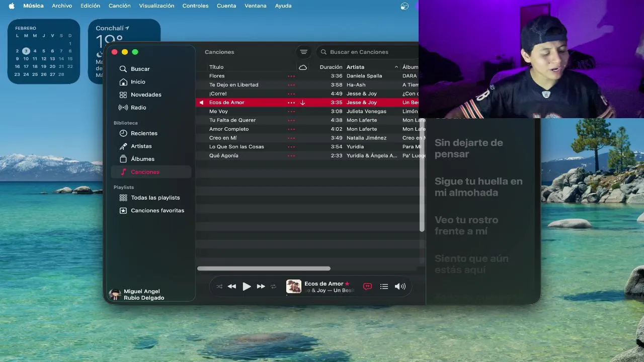Select the song Te Dejo en Libertad

233,85
